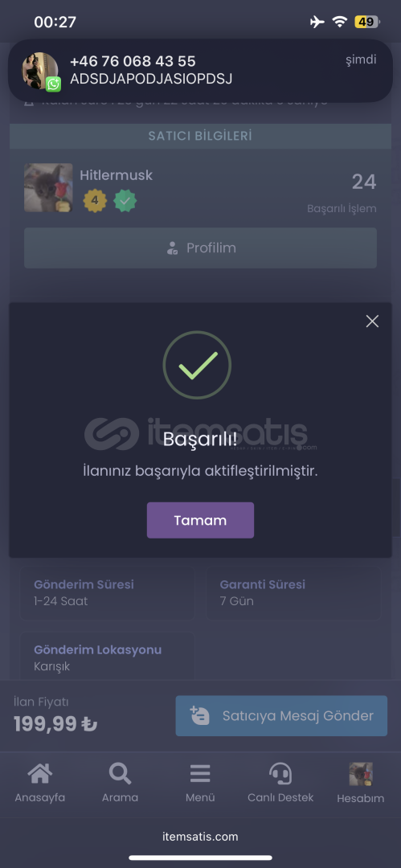Tap the airplane mode status icon
Screen dimensions: 401x868
(x=317, y=23)
